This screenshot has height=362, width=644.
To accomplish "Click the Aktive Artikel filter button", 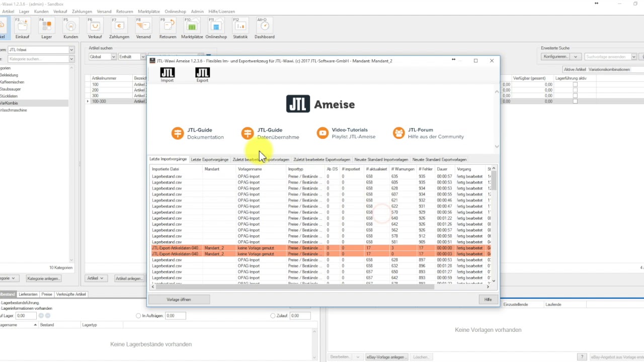I will [x=575, y=69].
